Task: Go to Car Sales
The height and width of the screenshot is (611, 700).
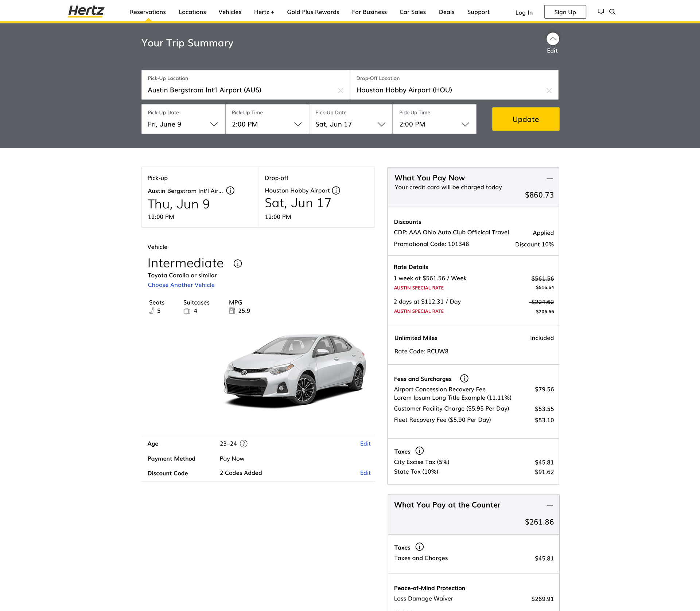Action: pyautogui.click(x=412, y=12)
